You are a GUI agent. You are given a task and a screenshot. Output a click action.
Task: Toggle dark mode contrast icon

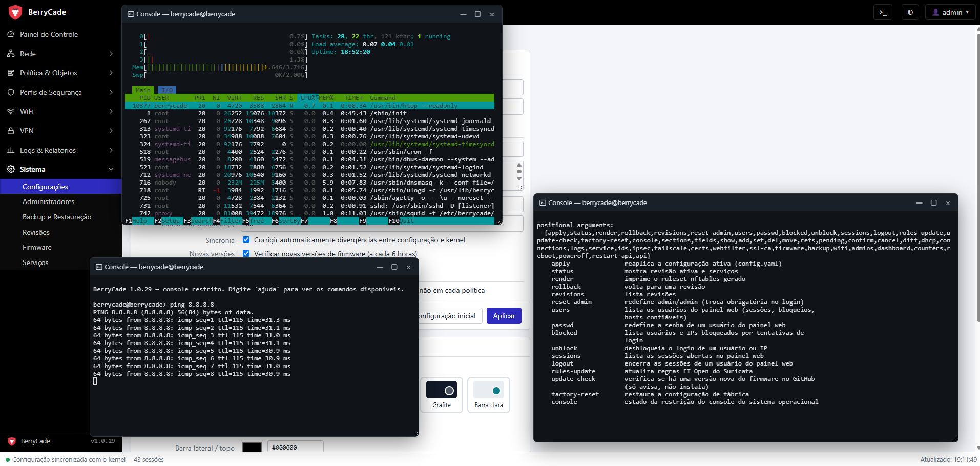pyautogui.click(x=910, y=12)
